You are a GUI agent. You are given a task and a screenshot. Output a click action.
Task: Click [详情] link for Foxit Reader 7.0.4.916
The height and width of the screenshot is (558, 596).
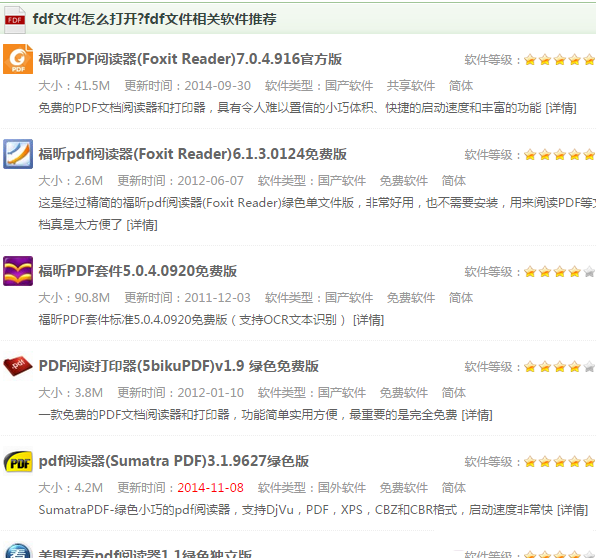click(561, 108)
